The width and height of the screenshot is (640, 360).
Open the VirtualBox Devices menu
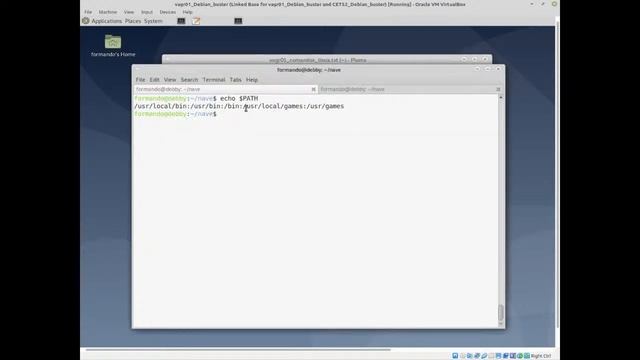click(168, 12)
